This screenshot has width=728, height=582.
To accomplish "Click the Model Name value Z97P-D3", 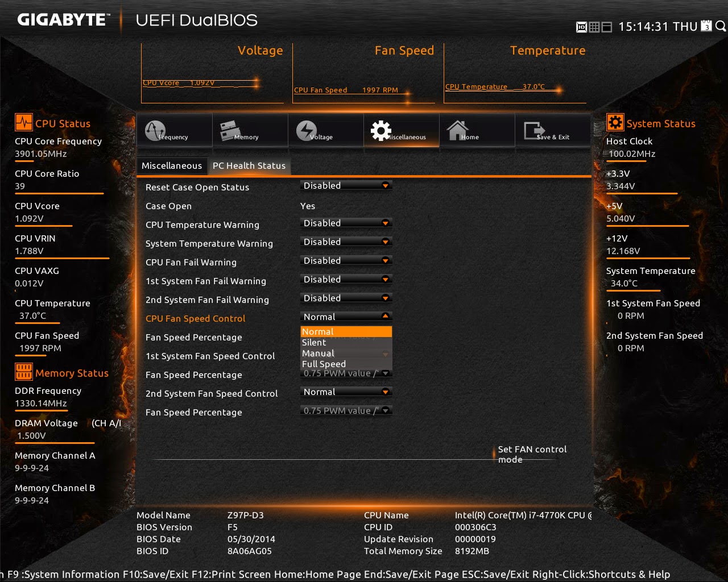I will [x=246, y=516].
